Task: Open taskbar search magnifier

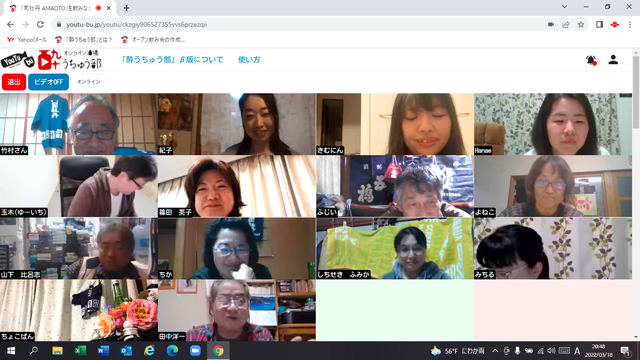Action: pos(34,351)
